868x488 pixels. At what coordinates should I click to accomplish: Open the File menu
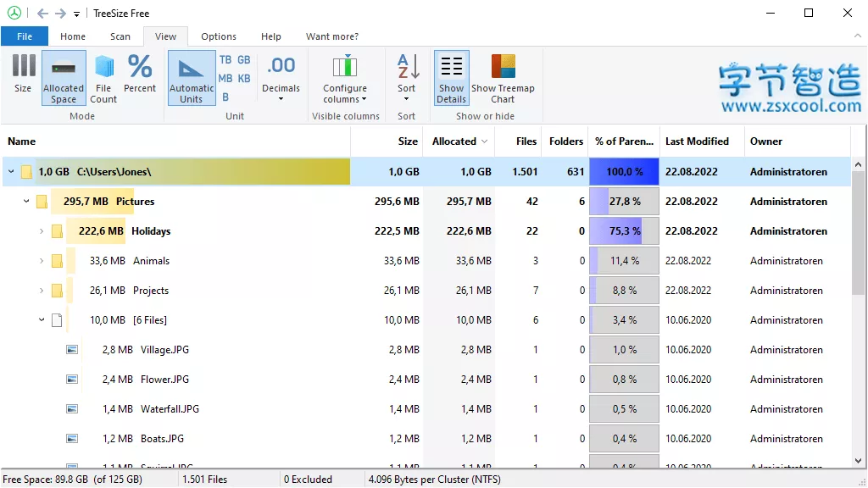tap(25, 36)
